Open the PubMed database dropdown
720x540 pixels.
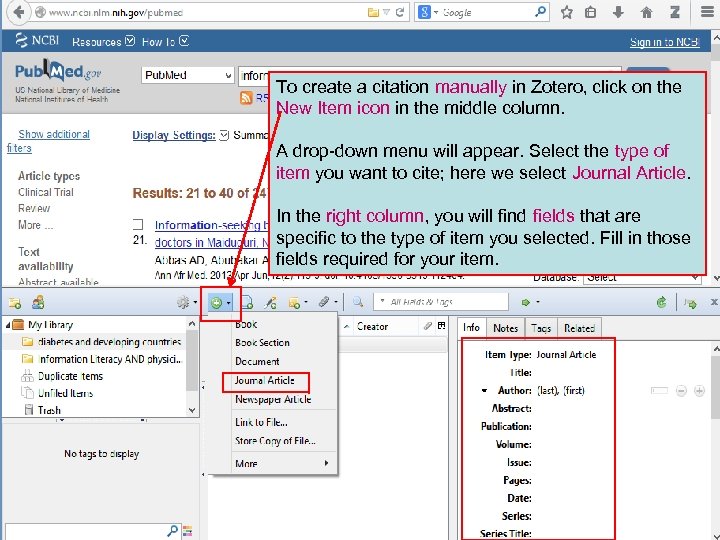click(188, 75)
